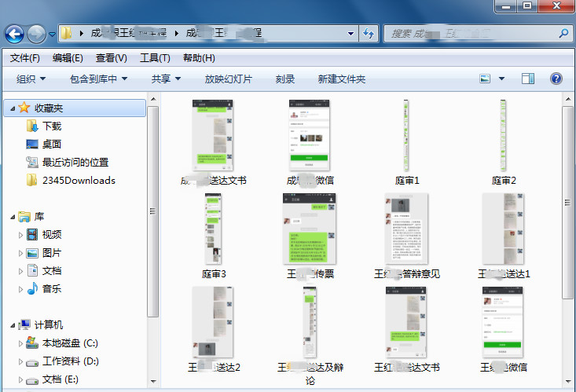Expand the 图片 library
Viewport: 576px width, 392px height.
20,253
